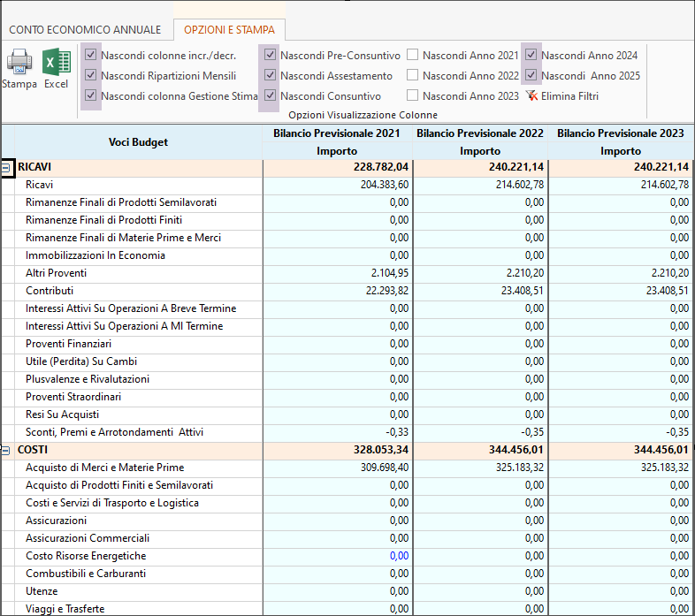Select Resi Su Acquisti row
695x616 pixels.
62,414
